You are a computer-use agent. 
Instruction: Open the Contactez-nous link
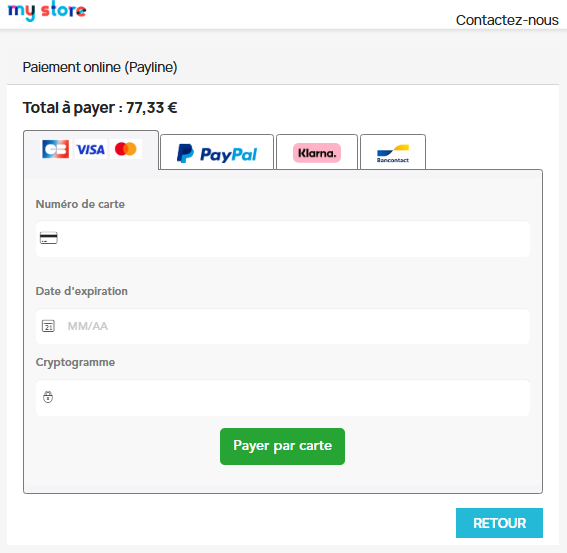[507, 20]
